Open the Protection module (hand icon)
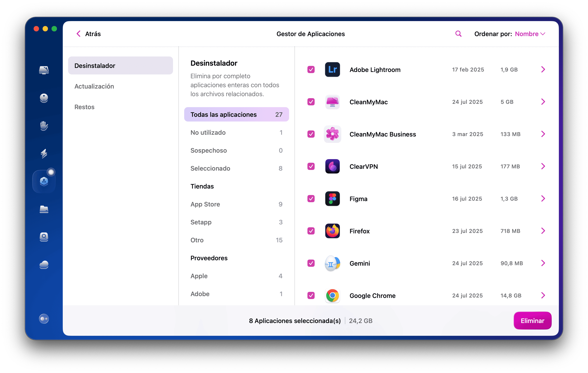The width and height of the screenshot is (588, 373). (44, 126)
